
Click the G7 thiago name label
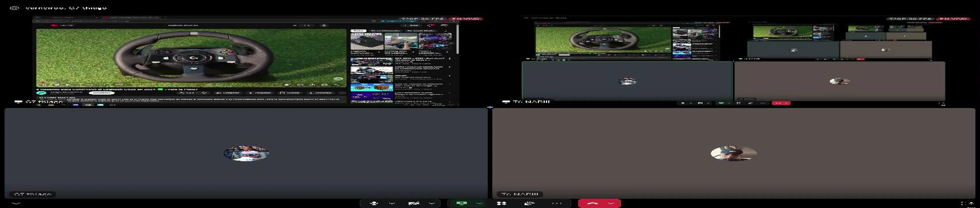(33, 194)
